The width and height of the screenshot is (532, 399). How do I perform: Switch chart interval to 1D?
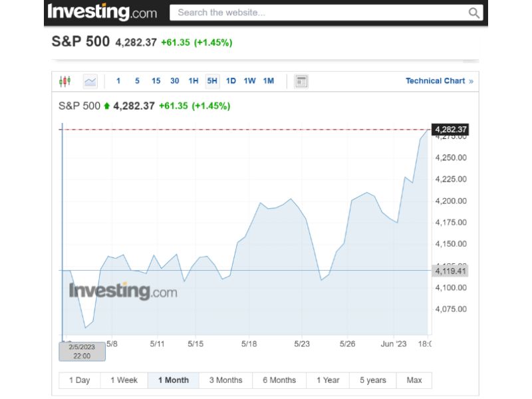pyautogui.click(x=231, y=81)
